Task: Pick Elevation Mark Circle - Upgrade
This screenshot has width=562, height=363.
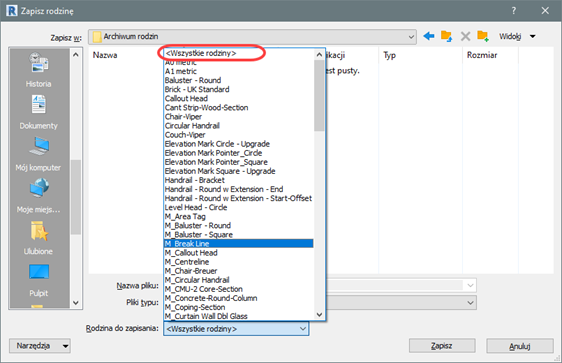Action: tap(217, 144)
